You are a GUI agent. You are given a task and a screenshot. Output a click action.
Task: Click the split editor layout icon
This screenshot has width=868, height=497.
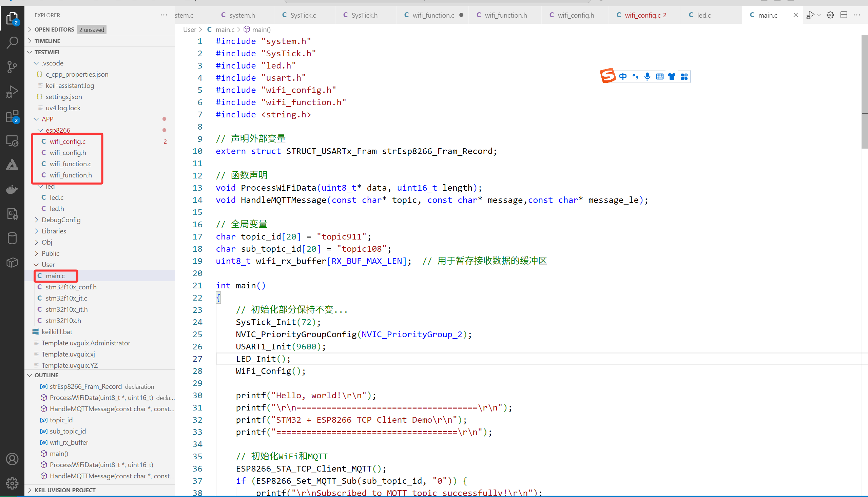[844, 15]
